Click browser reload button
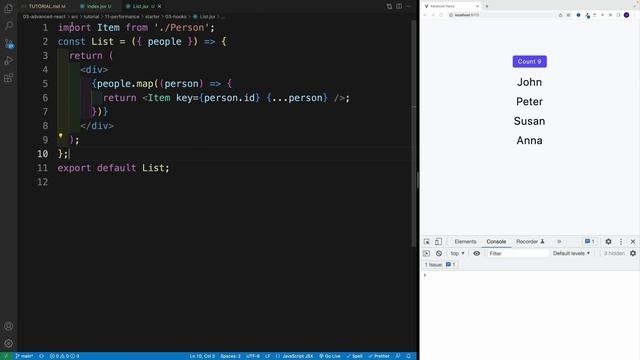The image size is (640, 360). point(441,15)
